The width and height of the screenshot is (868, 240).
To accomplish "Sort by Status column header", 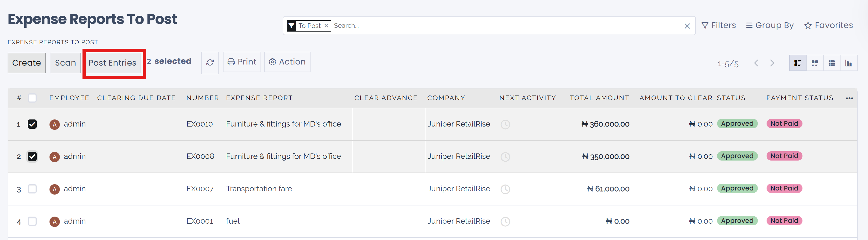I will pyautogui.click(x=731, y=98).
